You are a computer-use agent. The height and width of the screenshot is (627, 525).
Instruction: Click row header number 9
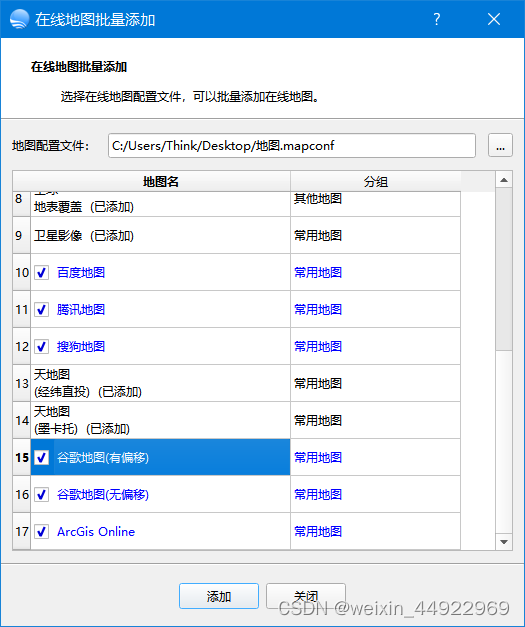click(22, 236)
